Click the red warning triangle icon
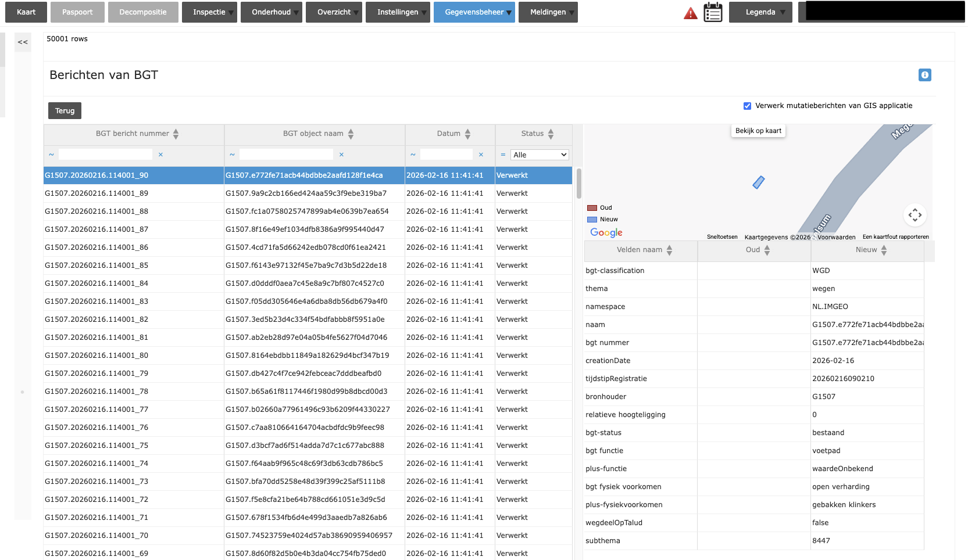968x560 pixels. [x=690, y=13]
